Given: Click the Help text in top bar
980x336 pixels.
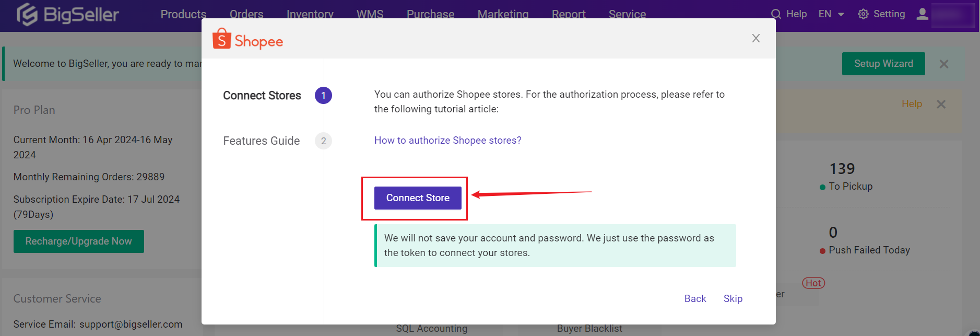Looking at the screenshot, I should 796,14.
